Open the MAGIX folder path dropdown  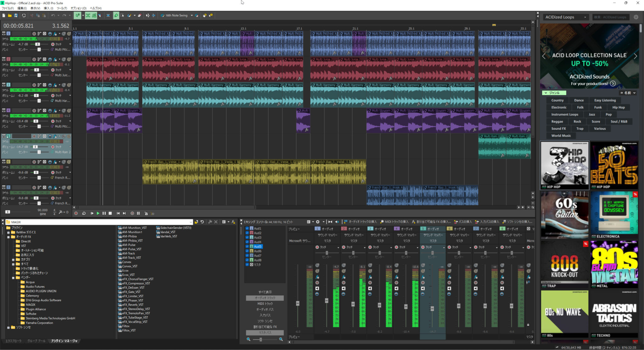tap(191, 222)
